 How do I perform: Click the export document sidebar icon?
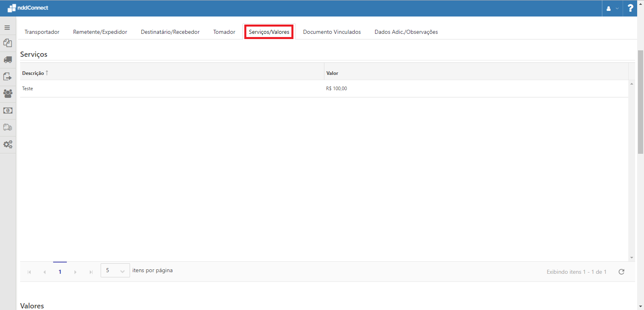8,76
